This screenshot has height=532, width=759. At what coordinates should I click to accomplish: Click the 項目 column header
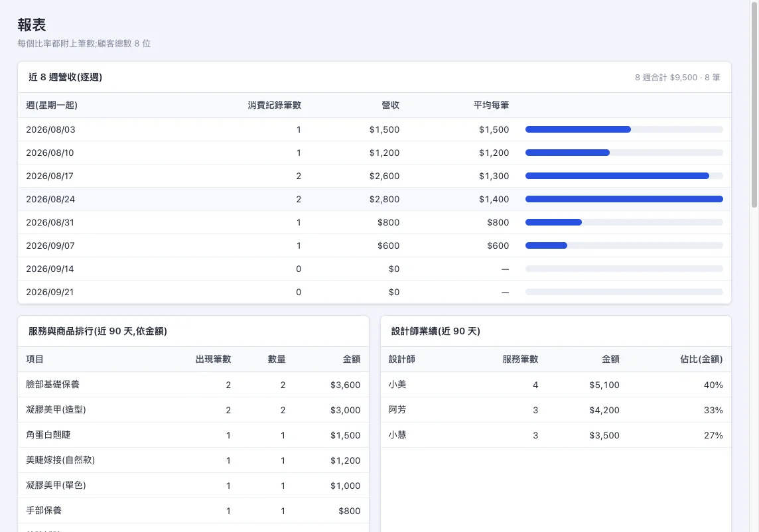(x=35, y=359)
